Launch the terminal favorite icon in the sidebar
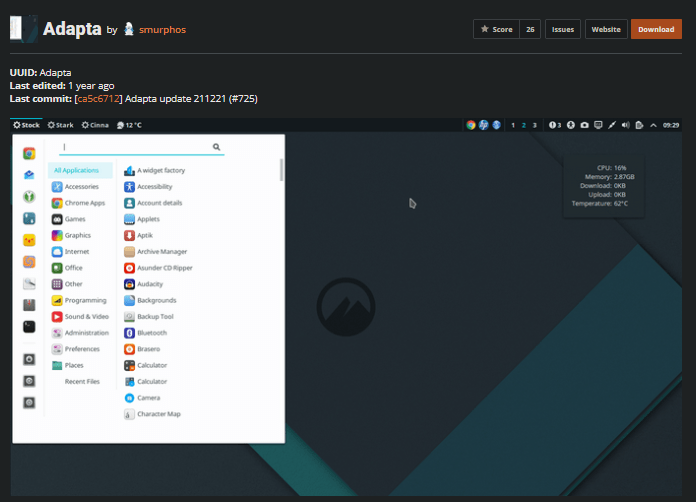This screenshot has width=696, height=502. click(29, 327)
